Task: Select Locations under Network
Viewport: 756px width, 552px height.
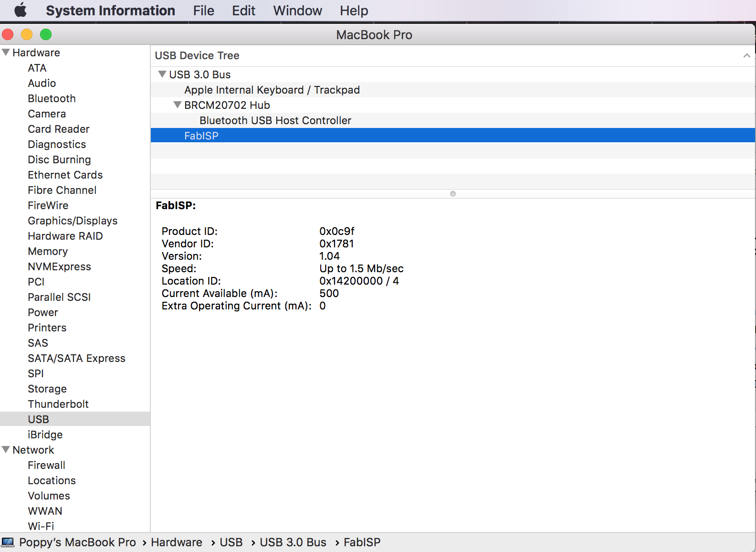Action: (x=52, y=480)
